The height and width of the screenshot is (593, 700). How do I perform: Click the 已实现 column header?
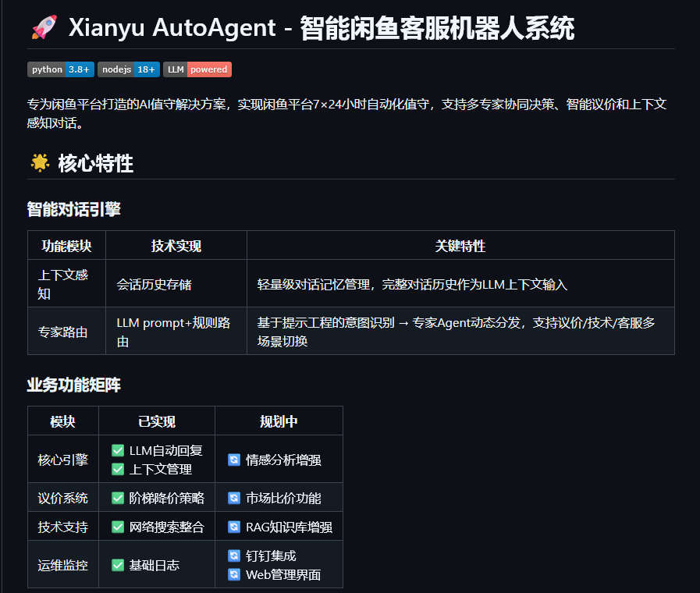point(157,421)
